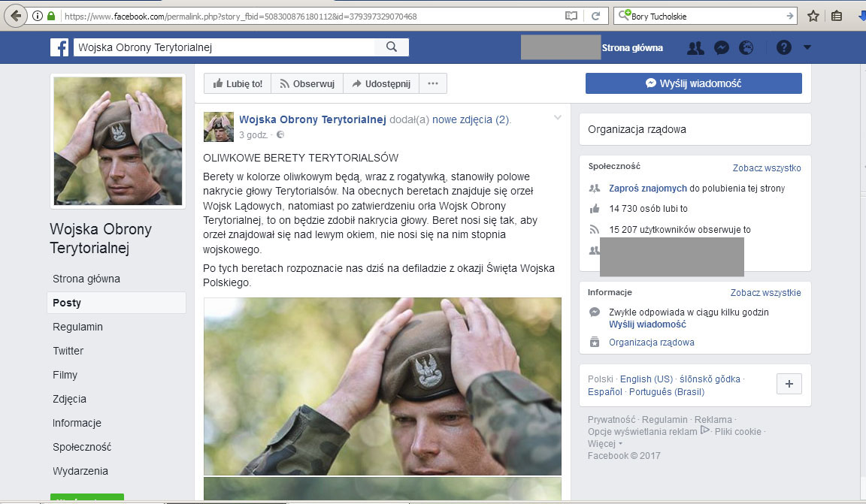This screenshot has width=866, height=504.
Task: Click the Facebook logo
Action: (59, 47)
